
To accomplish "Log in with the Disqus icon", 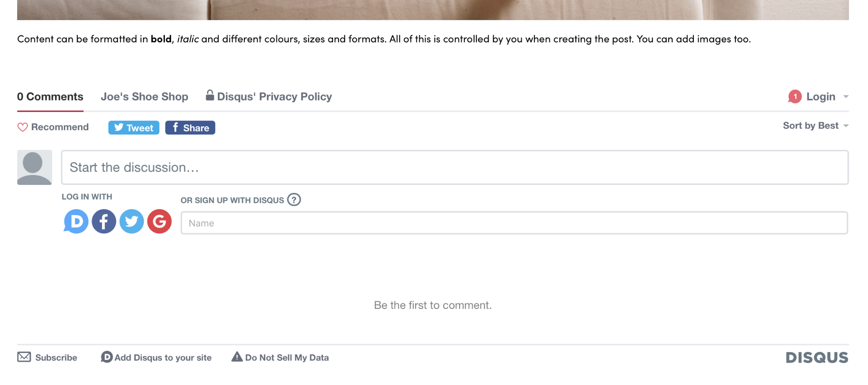I will 76,222.
